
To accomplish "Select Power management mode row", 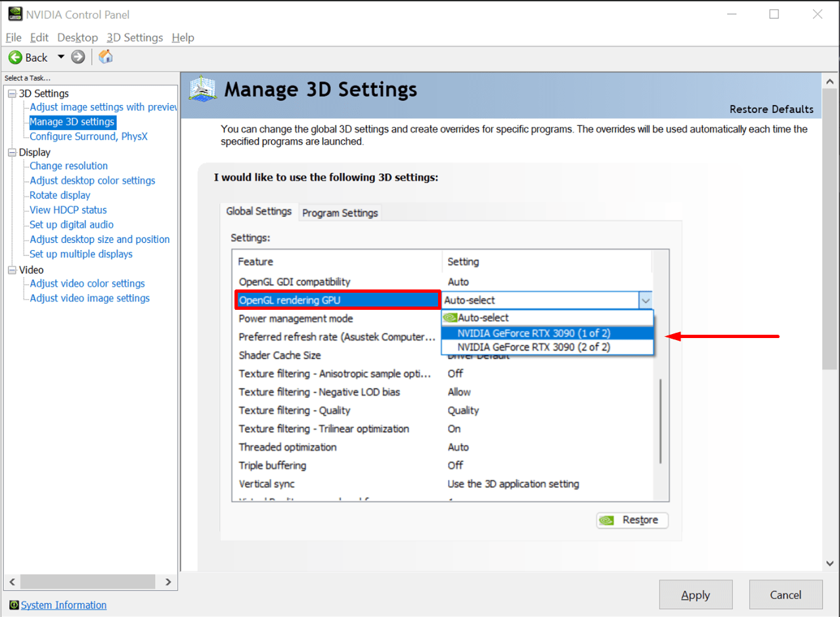I will click(338, 318).
